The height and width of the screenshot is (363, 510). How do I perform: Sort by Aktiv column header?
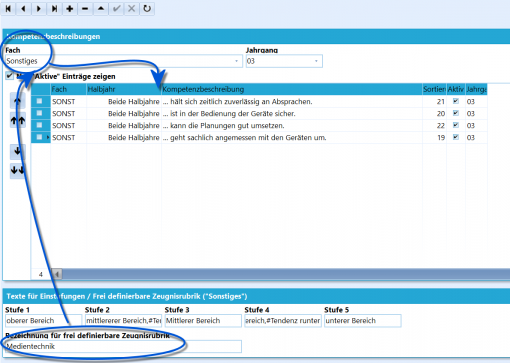pyautogui.click(x=456, y=89)
